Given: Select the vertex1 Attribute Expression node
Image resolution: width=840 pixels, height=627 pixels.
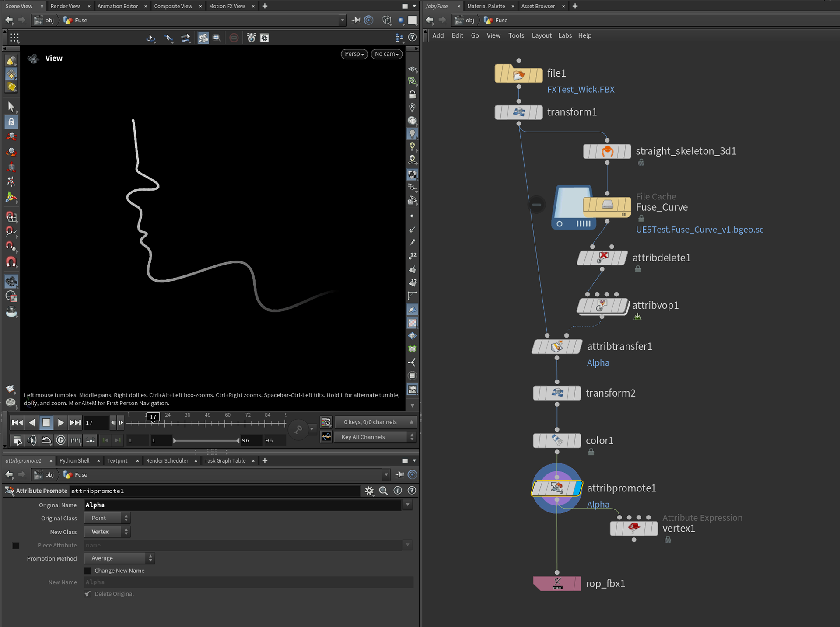Looking at the screenshot, I should coord(633,529).
